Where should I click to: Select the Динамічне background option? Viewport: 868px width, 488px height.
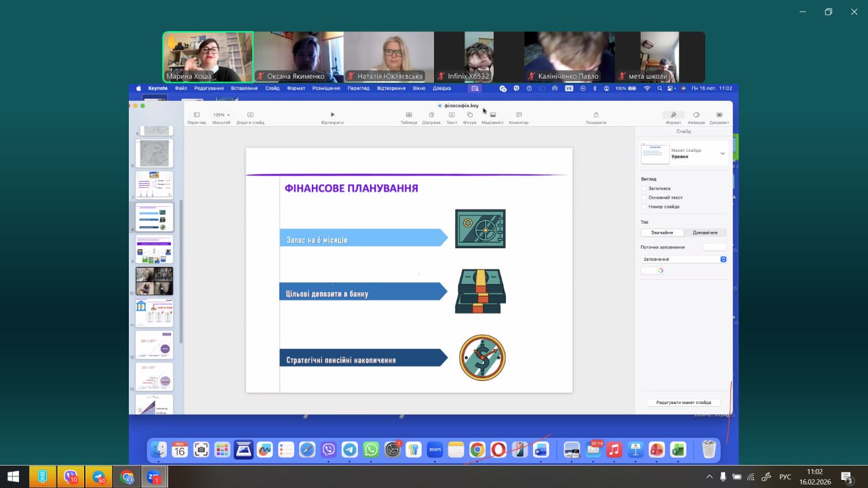705,232
